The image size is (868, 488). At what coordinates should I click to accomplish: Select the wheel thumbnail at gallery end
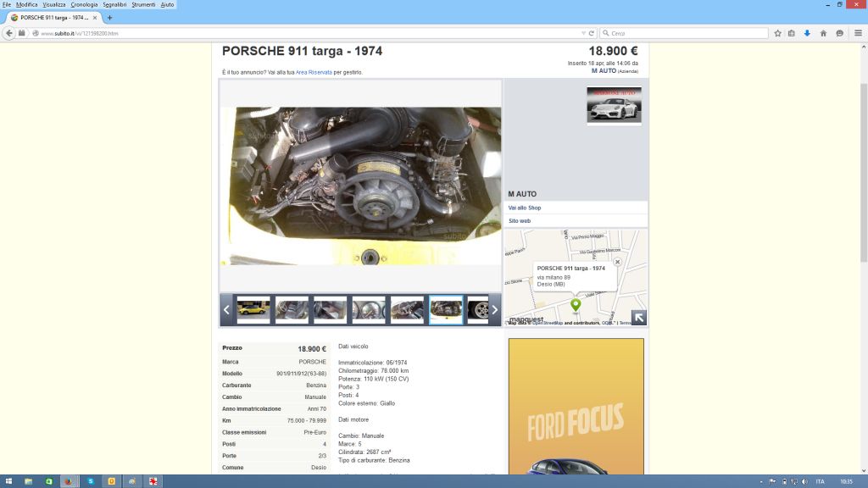478,310
